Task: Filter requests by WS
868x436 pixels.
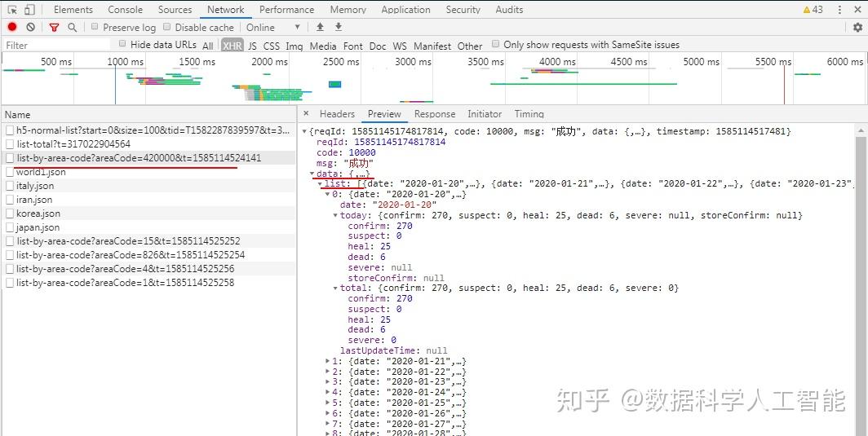Action: 400,46
